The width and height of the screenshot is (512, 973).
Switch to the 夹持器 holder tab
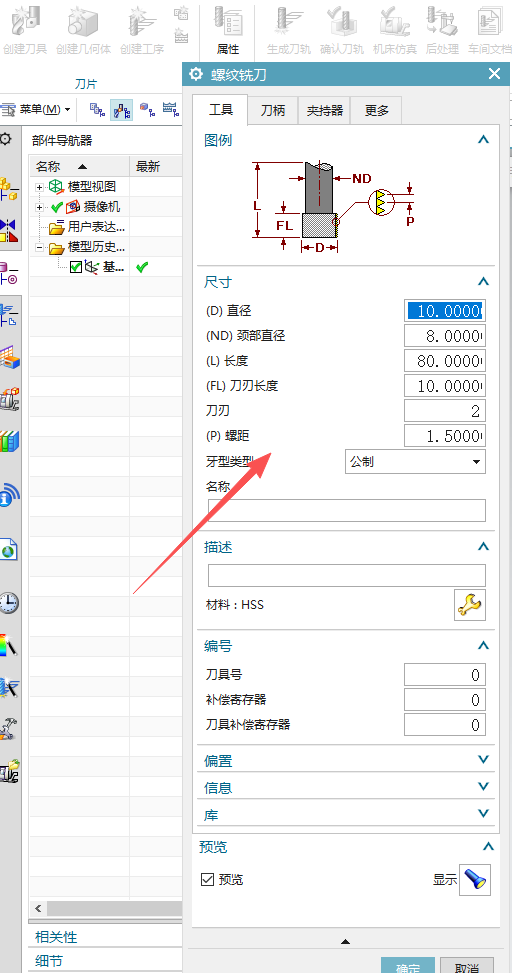(324, 110)
